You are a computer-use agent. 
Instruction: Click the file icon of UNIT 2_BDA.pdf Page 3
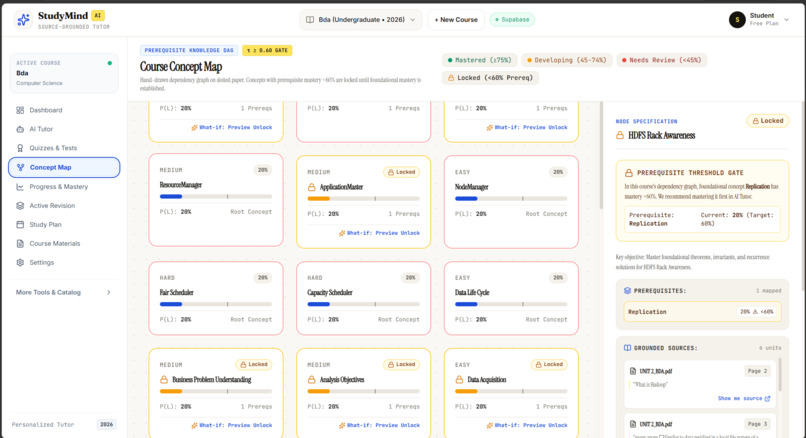pos(633,424)
